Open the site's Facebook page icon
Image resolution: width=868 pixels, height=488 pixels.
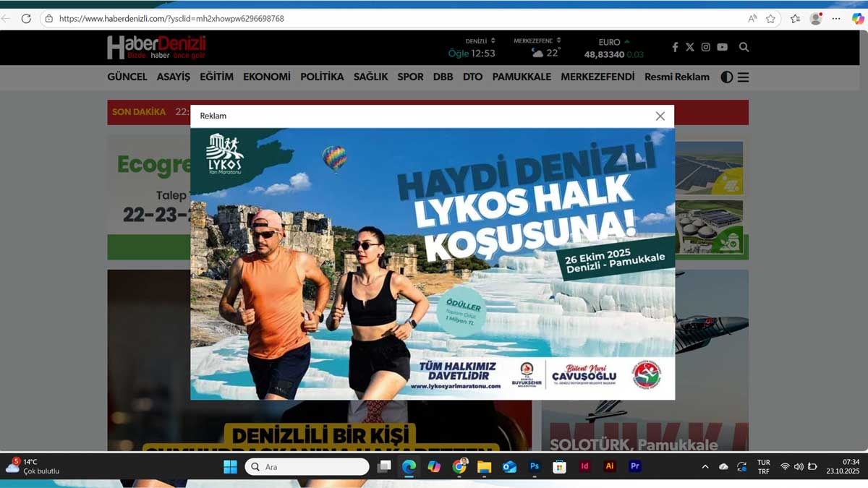pyautogui.click(x=676, y=47)
